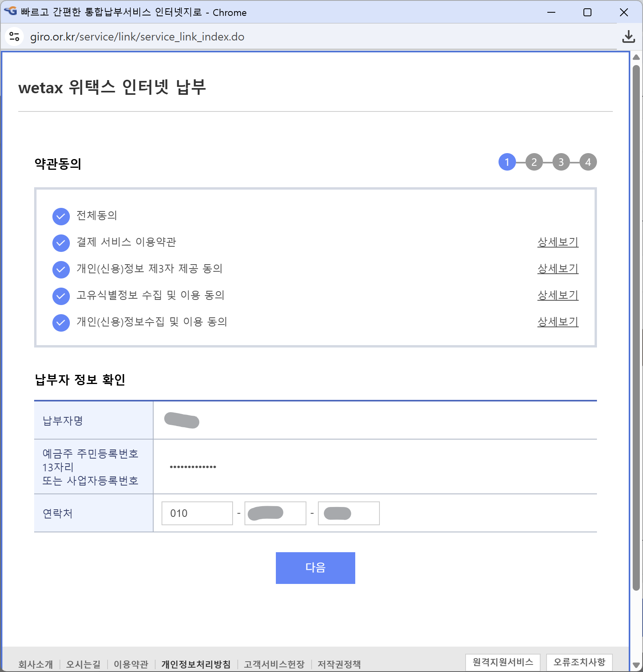This screenshot has width=643, height=672.
Task: Click the 원격지원서비스 button
Action: coord(503,662)
